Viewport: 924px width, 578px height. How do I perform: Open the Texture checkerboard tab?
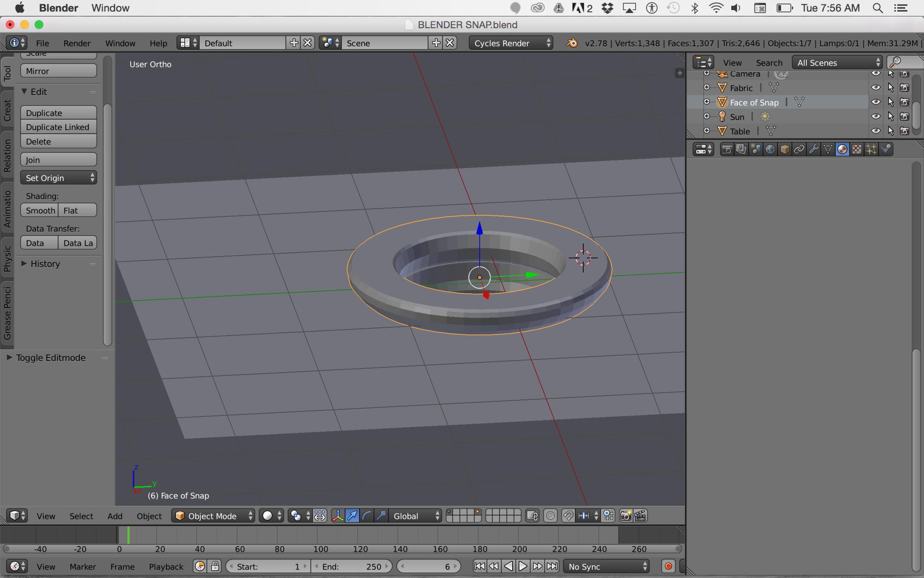(857, 150)
